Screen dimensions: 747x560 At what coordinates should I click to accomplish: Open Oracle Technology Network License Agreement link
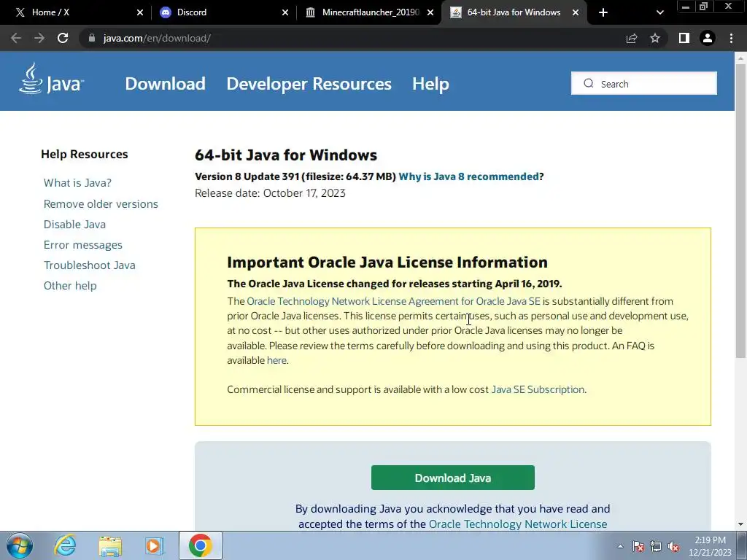(x=393, y=301)
